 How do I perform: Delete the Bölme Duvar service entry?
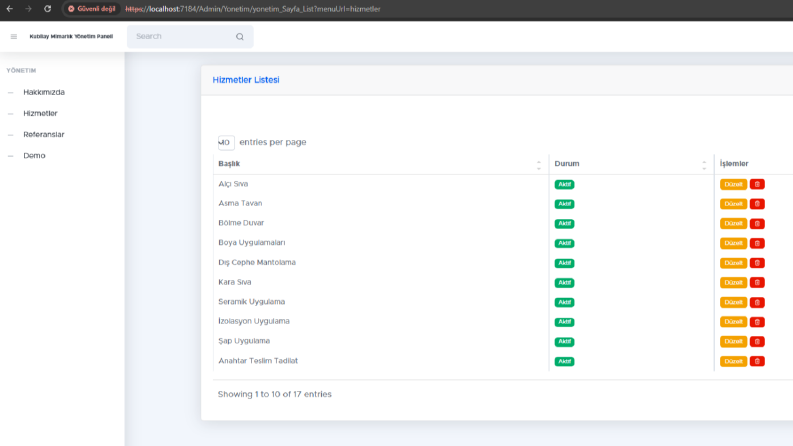[x=757, y=224]
